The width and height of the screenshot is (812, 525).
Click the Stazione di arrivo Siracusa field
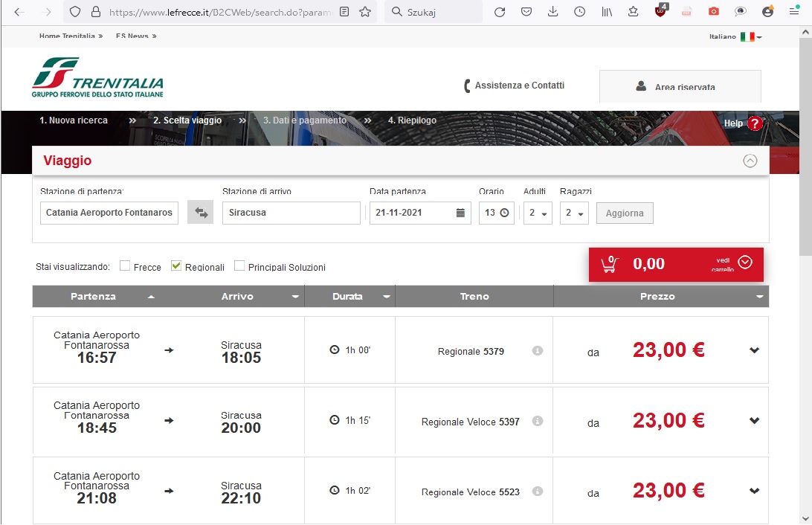pyautogui.click(x=291, y=213)
